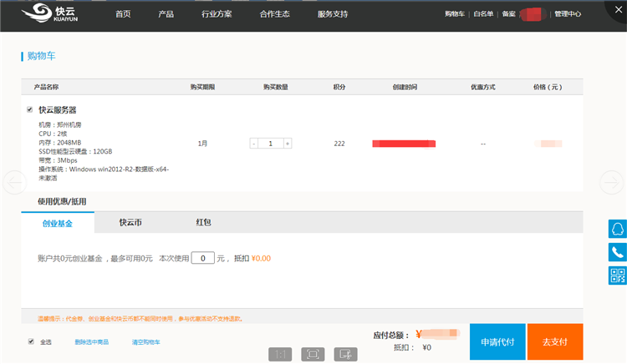Click the phone contact icon on sidebar
The height and width of the screenshot is (364, 627).
coord(618,252)
